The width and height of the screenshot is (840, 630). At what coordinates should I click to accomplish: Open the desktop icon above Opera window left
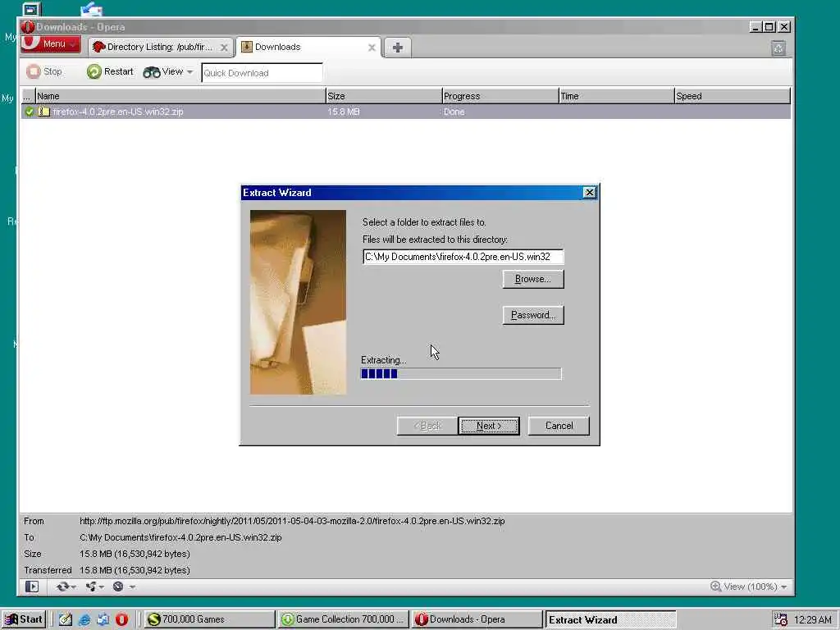point(31,8)
